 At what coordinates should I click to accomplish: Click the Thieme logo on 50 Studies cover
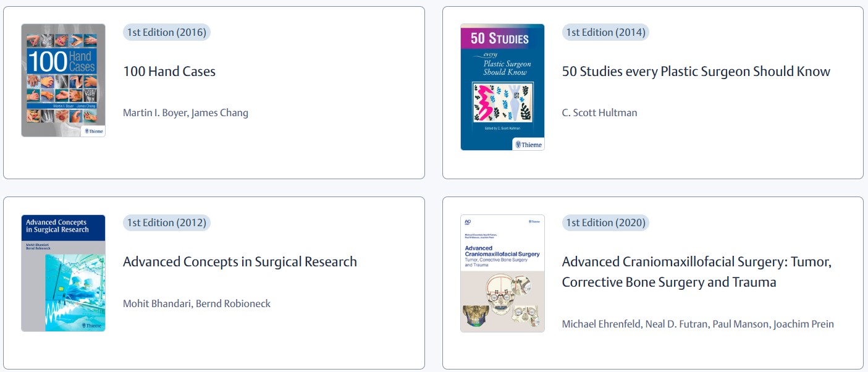pyautogui.click(x=529, y=145)
